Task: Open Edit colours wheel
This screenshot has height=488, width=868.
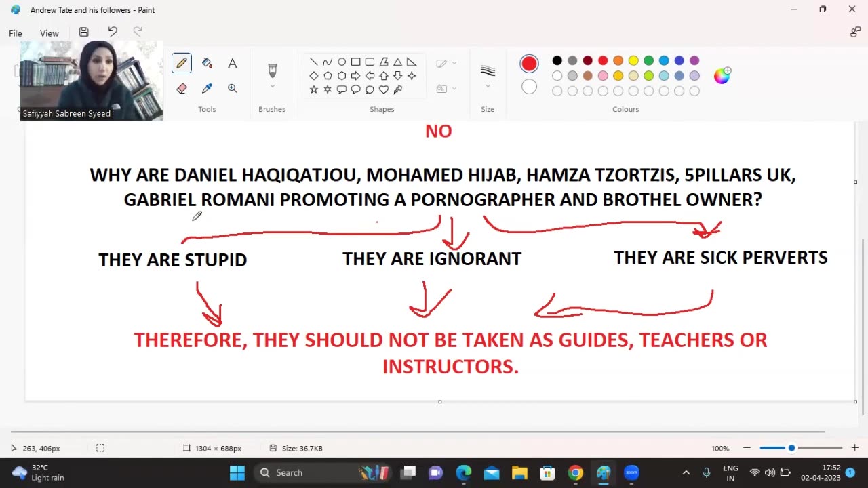Action: [x=722, y=75]
